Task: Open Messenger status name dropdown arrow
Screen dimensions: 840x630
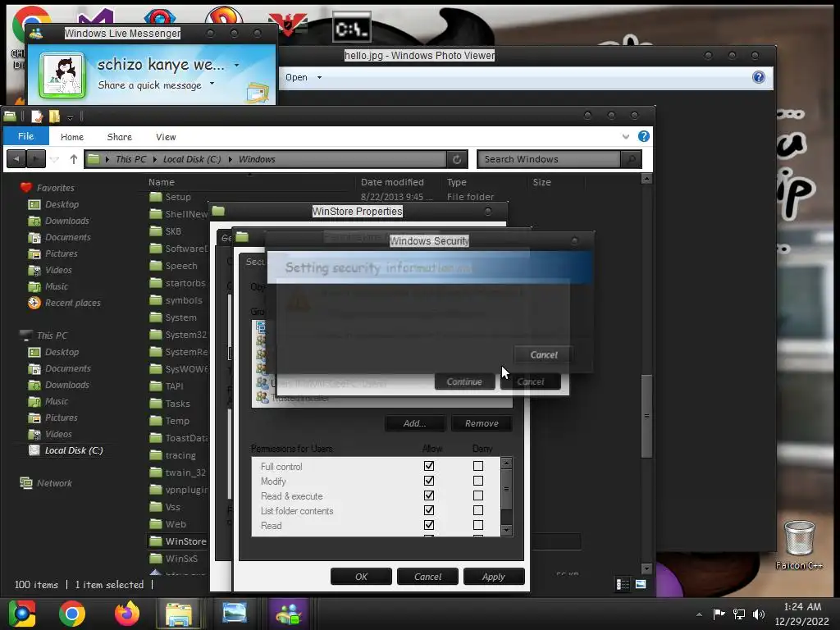Action: (236, 65)
